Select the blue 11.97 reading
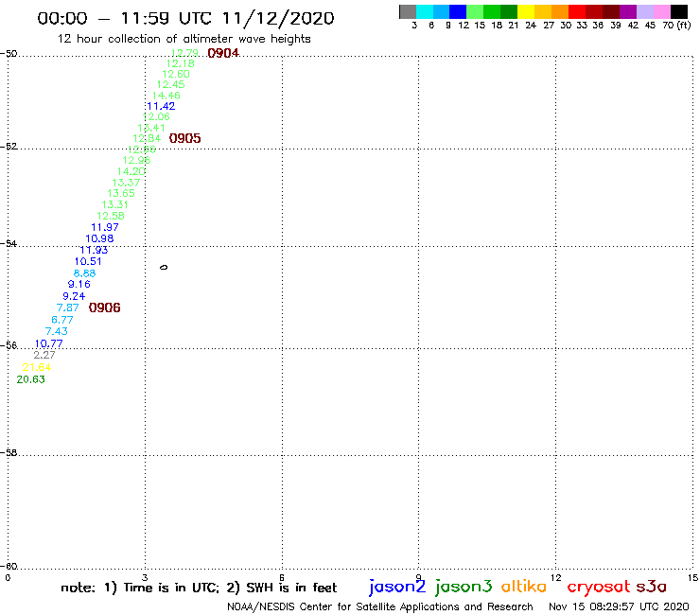 tap(104, 227)
